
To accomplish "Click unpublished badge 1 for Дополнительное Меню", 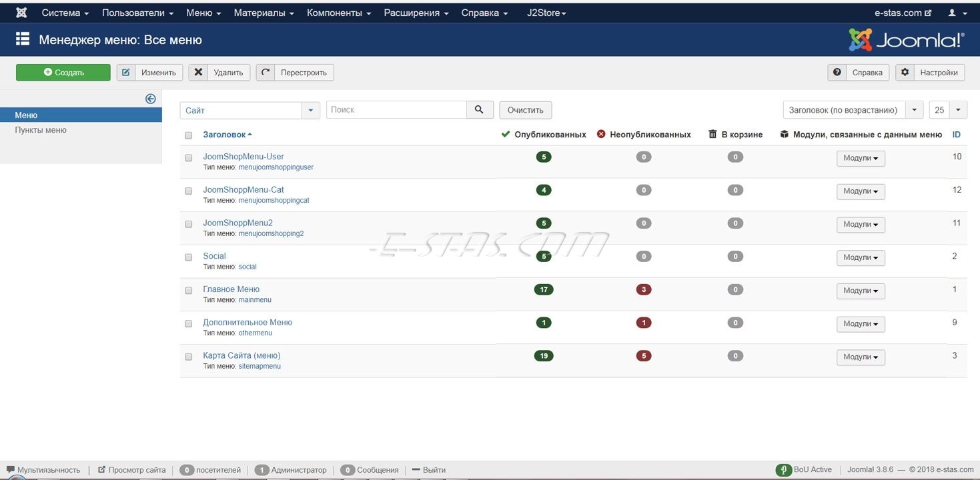I will point(644,322).
